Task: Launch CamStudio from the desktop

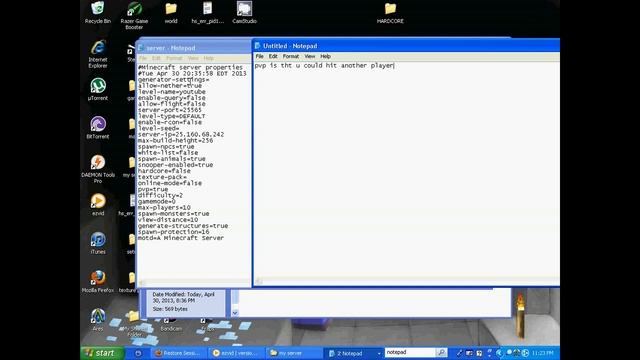Action: pyautogui.click(x=244, y=12)
